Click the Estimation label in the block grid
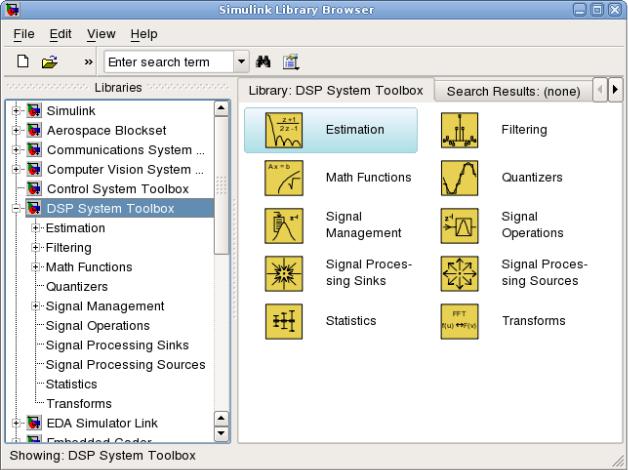This screenshot has width=628, height=470. pos(355,130)
